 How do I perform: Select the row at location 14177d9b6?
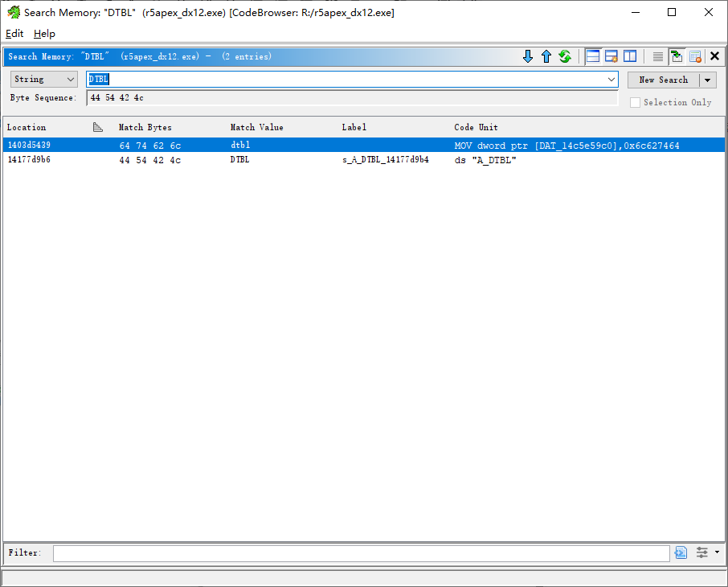363,159
